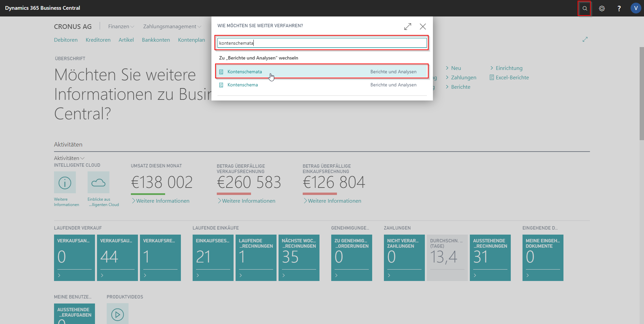
Task: Expand the Finanzen menu
Action: click(121, 27)
